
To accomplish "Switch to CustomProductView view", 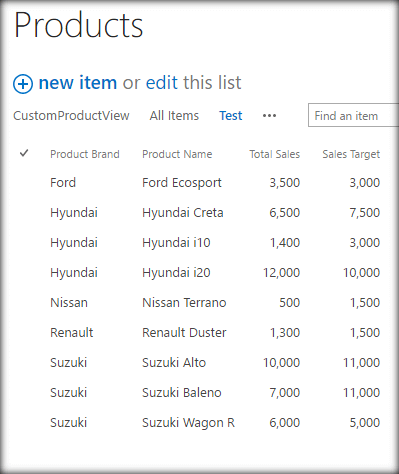I will click(71, 116).
